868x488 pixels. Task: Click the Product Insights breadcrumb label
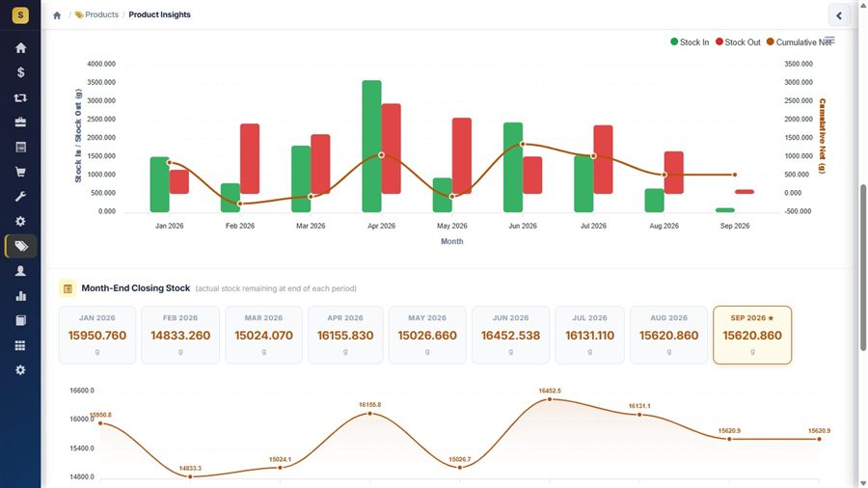click(159, 14)
